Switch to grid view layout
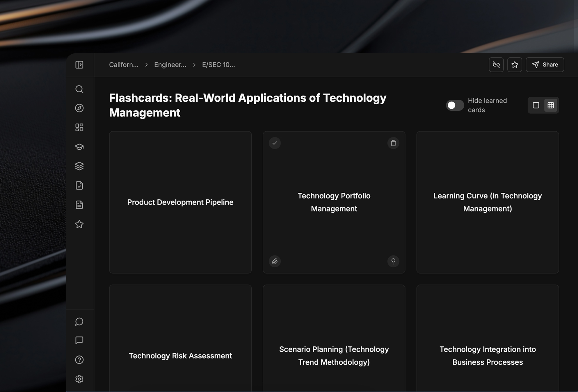 [x=551, y=105]
